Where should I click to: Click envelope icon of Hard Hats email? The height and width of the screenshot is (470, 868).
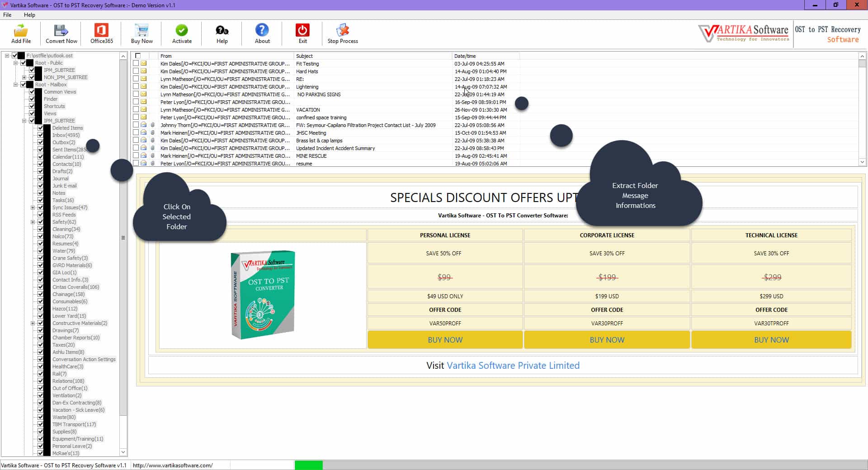click(x=144, y=71)
